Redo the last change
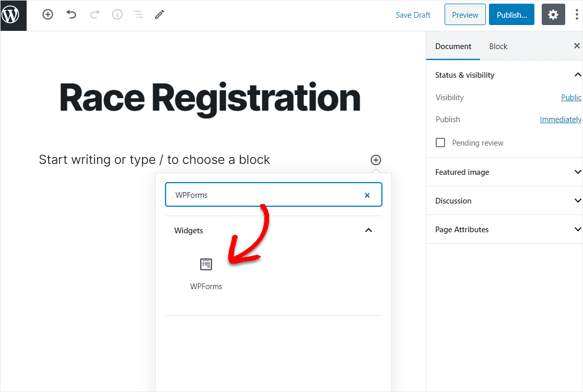Image resolution: width=583 pixels, height=392 pixels. pos(94,15)
